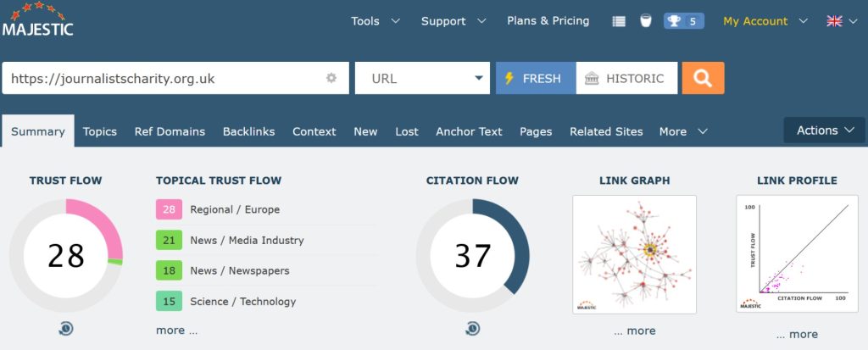868x350 pixels.
Task: Click the Trust Flow donut chart 28
Action: [66, 255]
